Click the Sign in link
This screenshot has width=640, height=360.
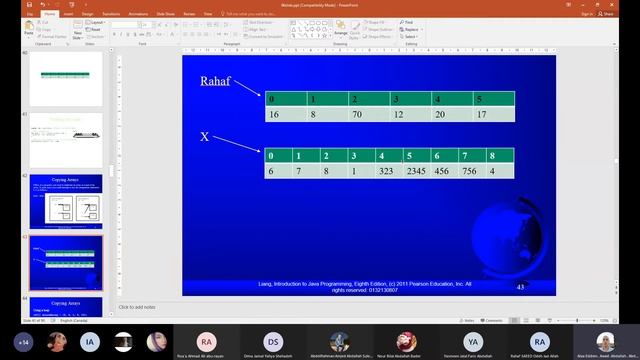click(x=587, y=14)
